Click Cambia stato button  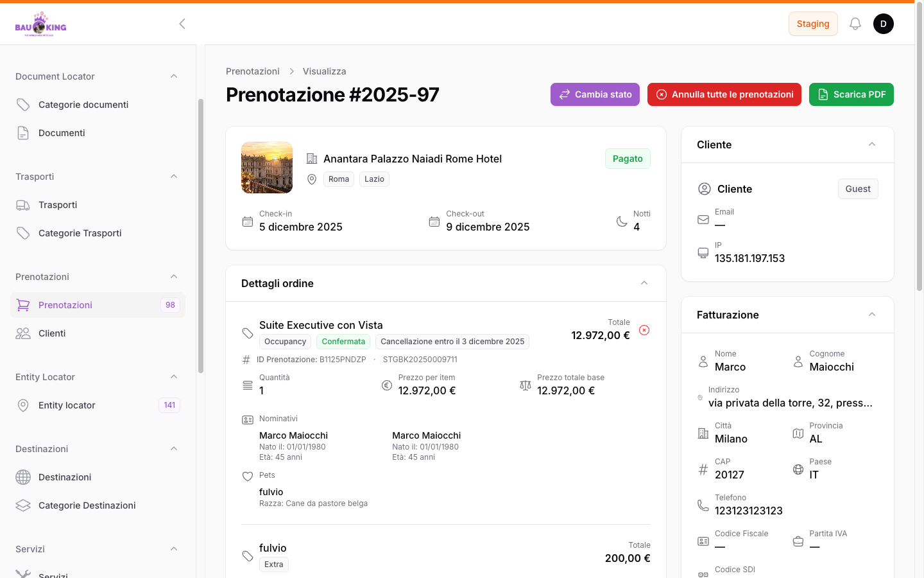595,94
